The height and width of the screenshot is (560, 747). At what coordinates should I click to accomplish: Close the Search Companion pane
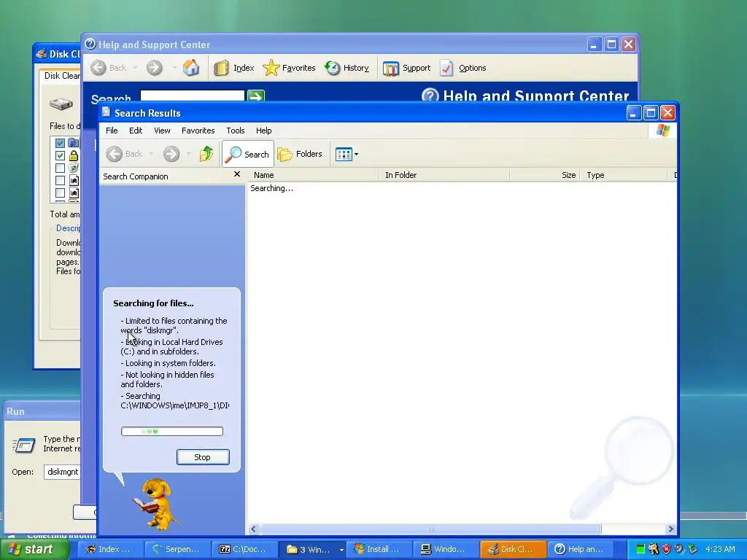point(237,174)
